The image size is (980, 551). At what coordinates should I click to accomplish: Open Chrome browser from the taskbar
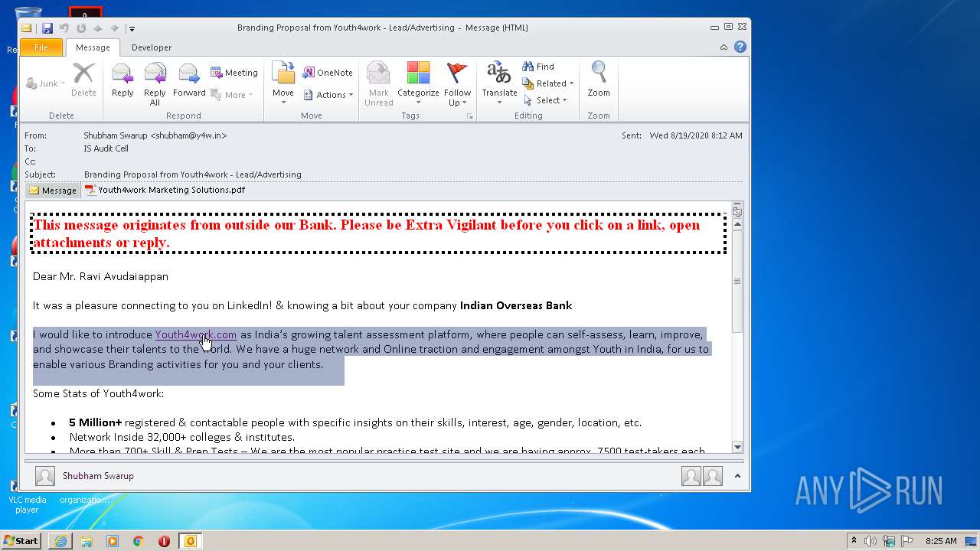tap(138, 541)
